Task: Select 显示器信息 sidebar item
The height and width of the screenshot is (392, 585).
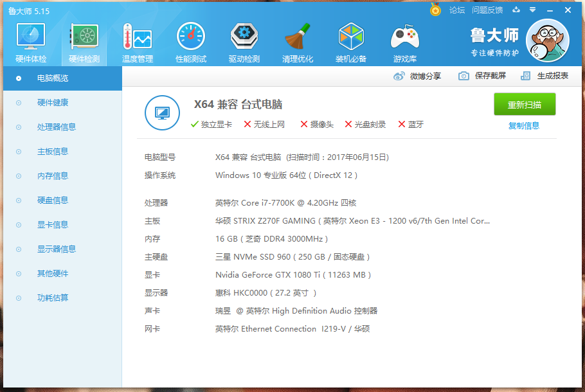Action: pyautogui.click(x=63, y=249)
